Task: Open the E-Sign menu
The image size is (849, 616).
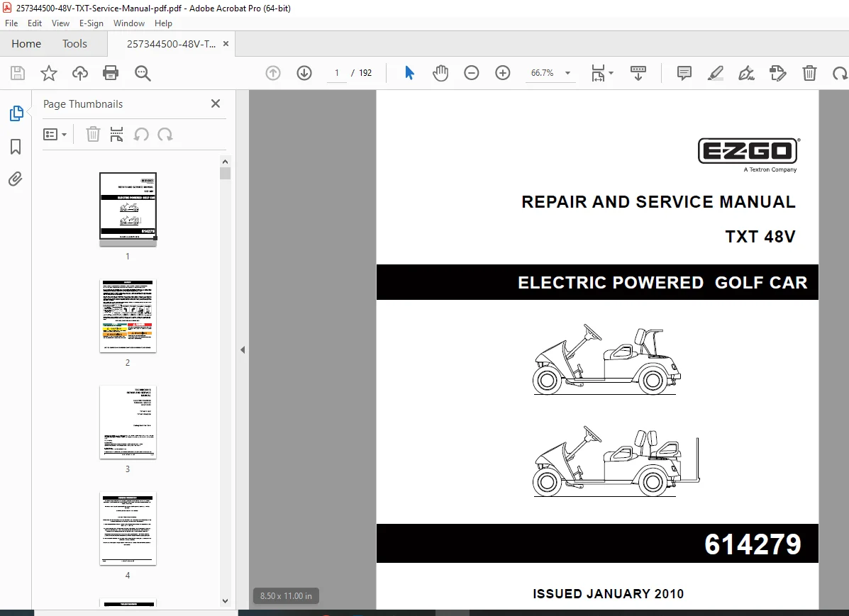Action: (91, 23)
